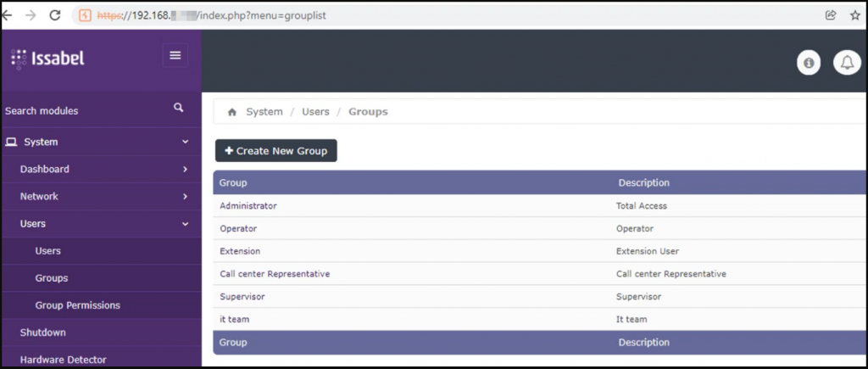Click the insecure site warning icon

(85, 15)
